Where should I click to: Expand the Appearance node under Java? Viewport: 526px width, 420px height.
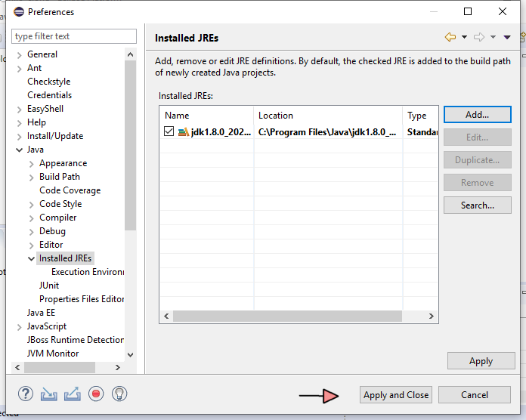pyautogui.click(x=31, y=164)
